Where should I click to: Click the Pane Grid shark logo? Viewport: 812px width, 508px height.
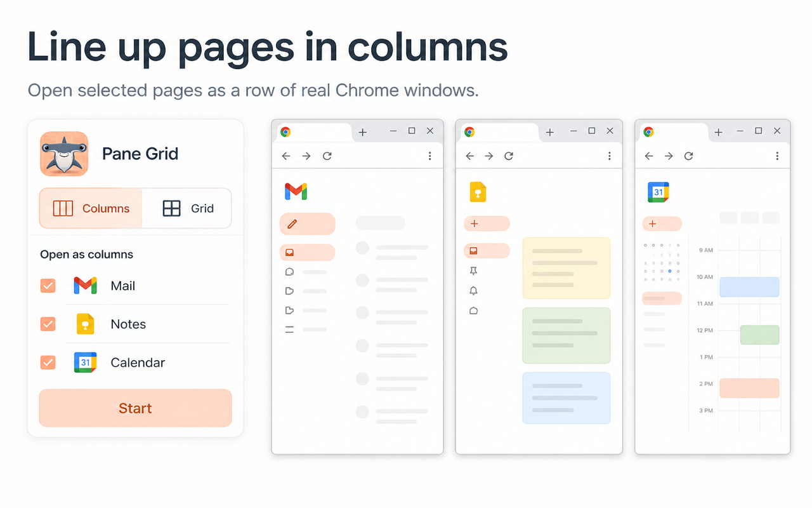click(x=64, y=154)
